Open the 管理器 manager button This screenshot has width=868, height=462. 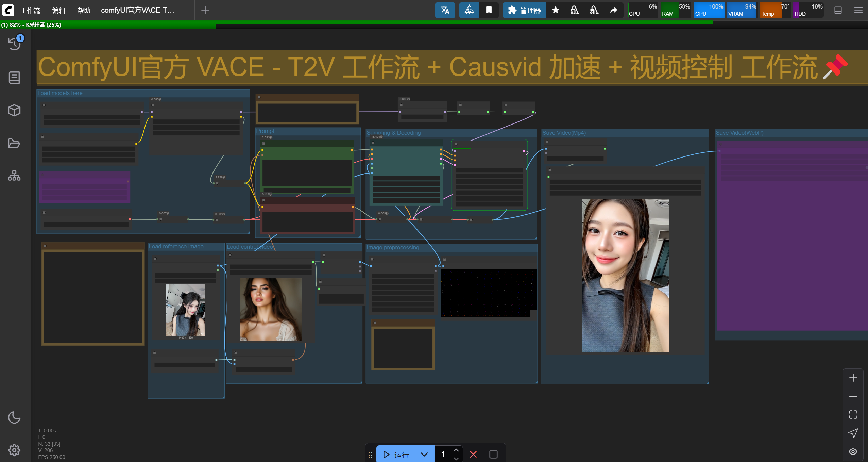524,10
